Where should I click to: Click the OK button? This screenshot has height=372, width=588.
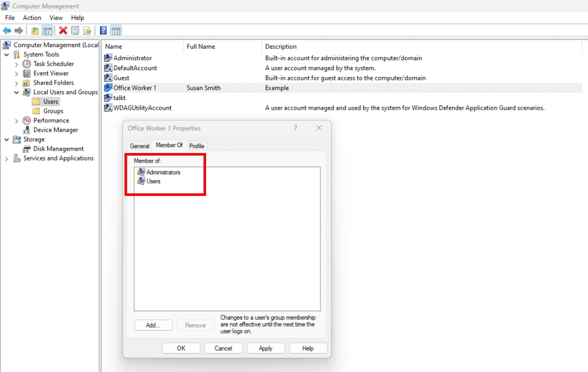pyautogui.click(x=181, y=348)
